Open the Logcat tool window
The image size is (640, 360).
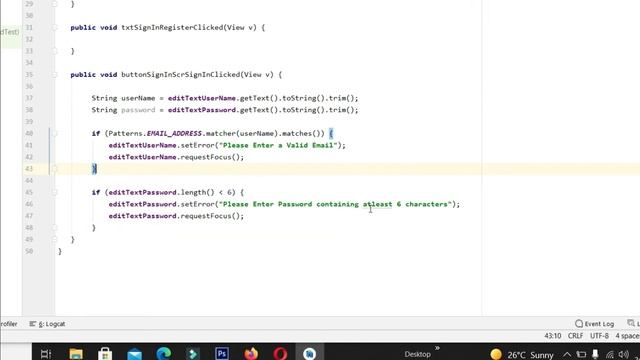point(47,324)
